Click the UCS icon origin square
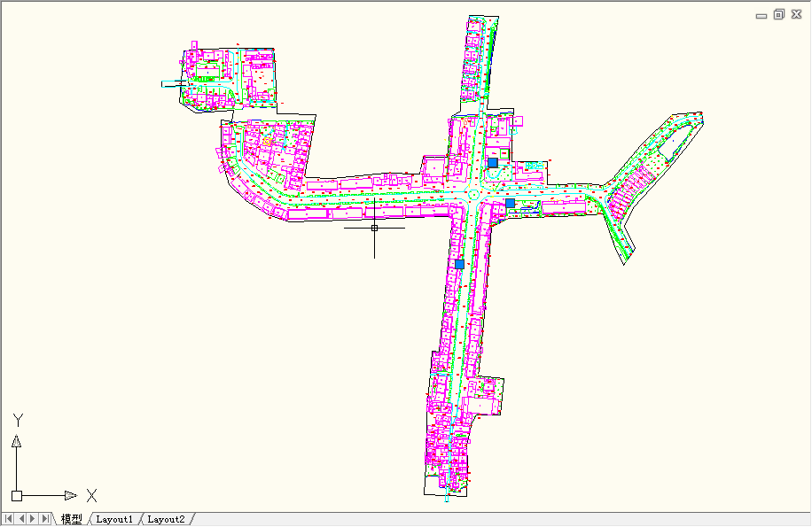The height and width of the screenshot is (527, 812). pos(17,496)
